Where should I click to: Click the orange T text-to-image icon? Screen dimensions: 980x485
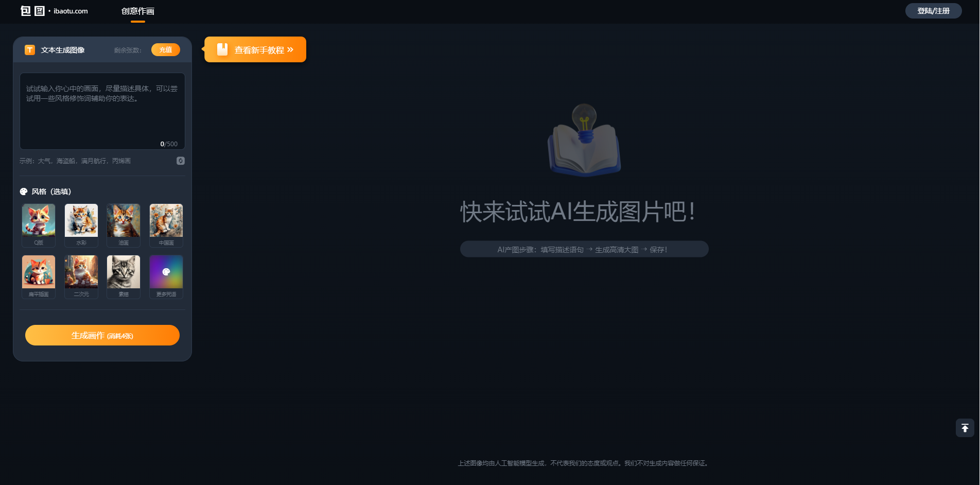(x=30, y=50)
